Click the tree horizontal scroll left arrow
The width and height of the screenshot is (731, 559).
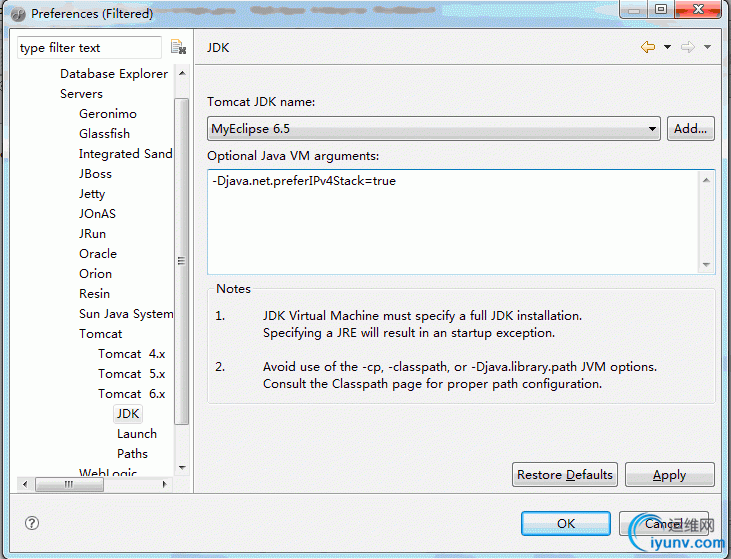(25, 484)
